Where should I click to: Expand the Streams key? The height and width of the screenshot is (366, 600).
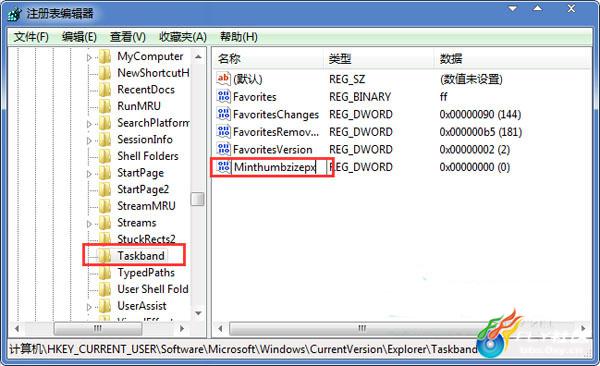point(89,224)
